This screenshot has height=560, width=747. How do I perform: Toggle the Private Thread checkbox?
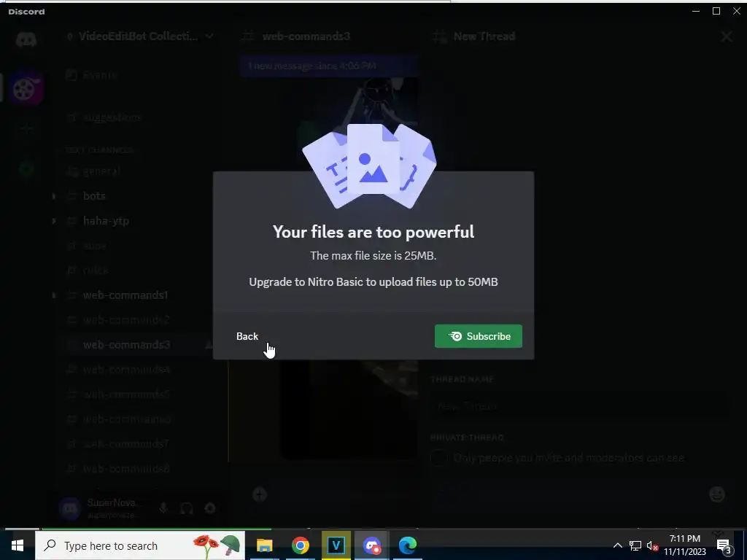click(438, 458)
